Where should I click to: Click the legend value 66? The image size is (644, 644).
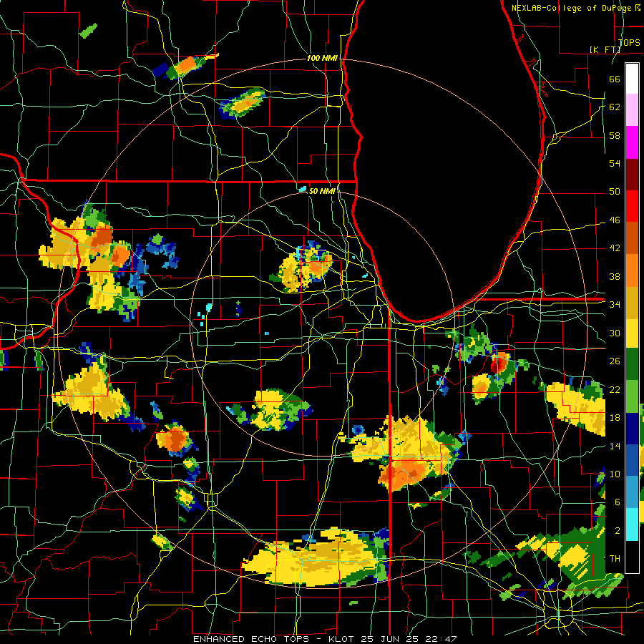(x=615, y=79)
